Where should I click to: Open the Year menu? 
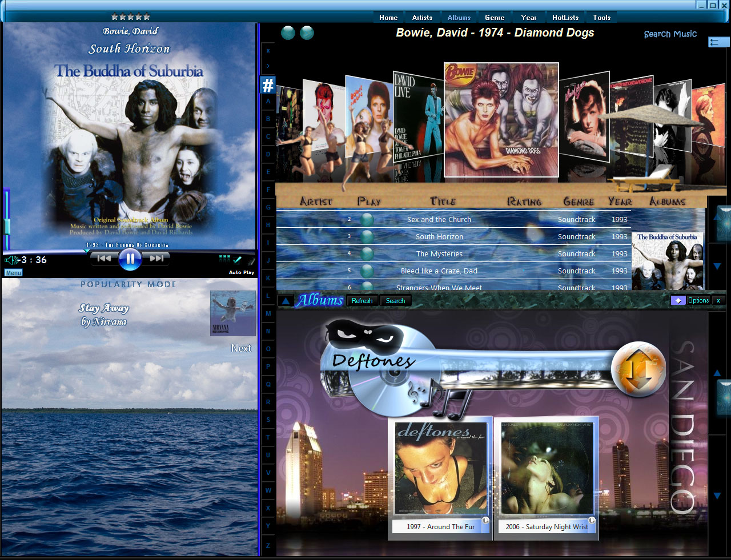tap(529, 18)
